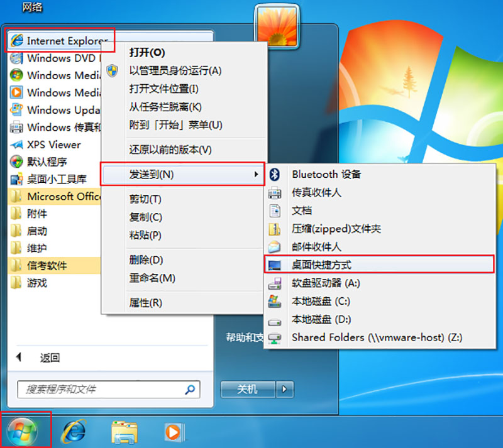Click the Windows Update icon
Viewport: 503px width, 448px height.
pyautogui.click(x=16, y=110)
